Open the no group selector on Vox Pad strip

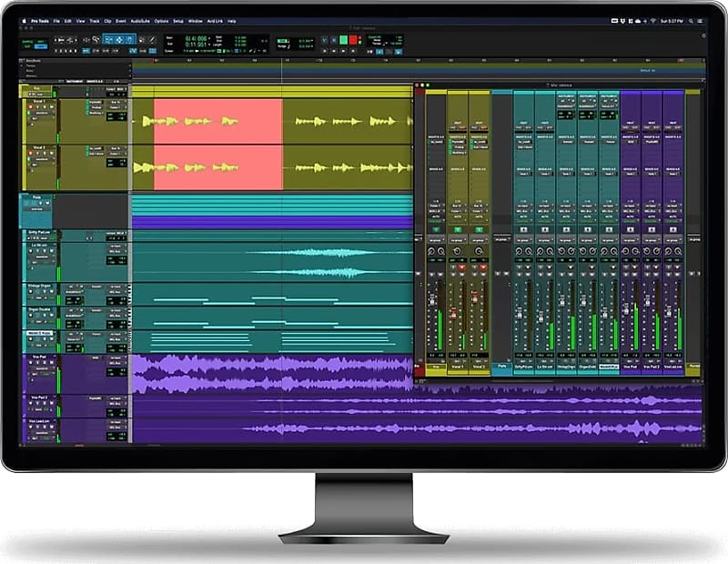click(x=630, y=240)
